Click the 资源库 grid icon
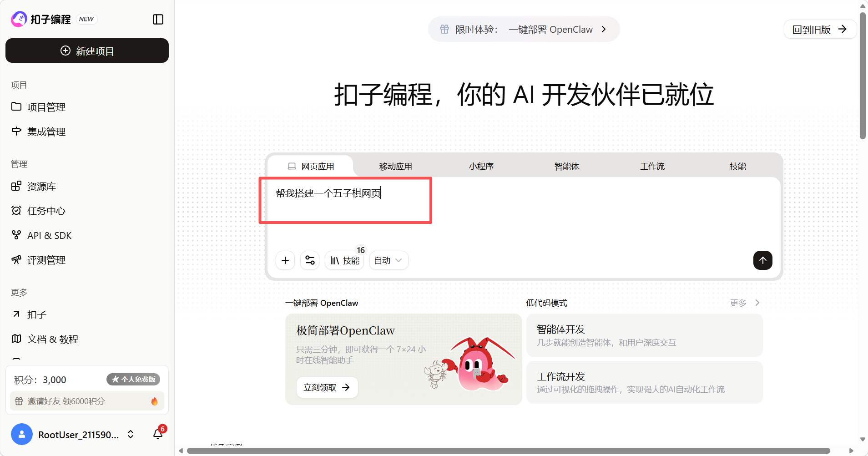 point(16,186)
